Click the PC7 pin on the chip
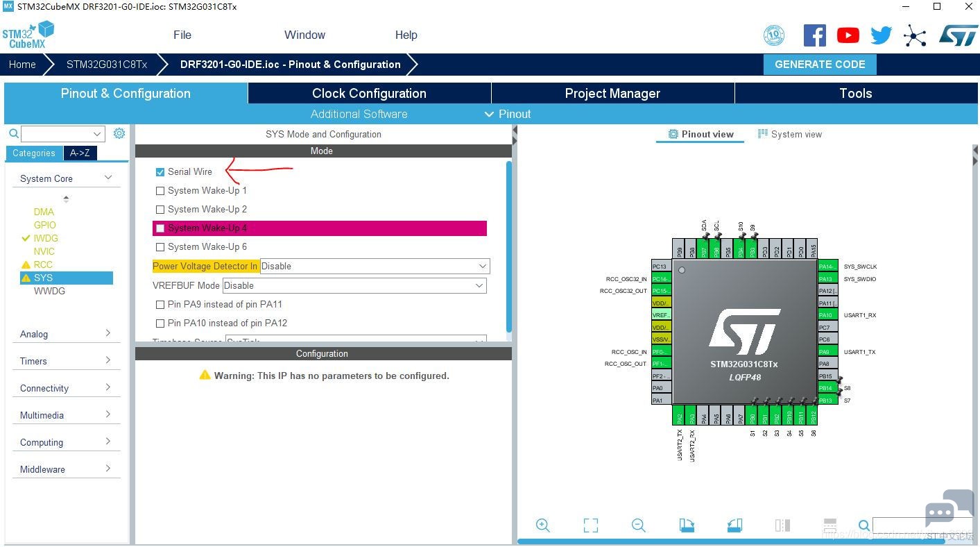This screenshot has height=547, width=980. pyautogui.click(x=827, y=328)
